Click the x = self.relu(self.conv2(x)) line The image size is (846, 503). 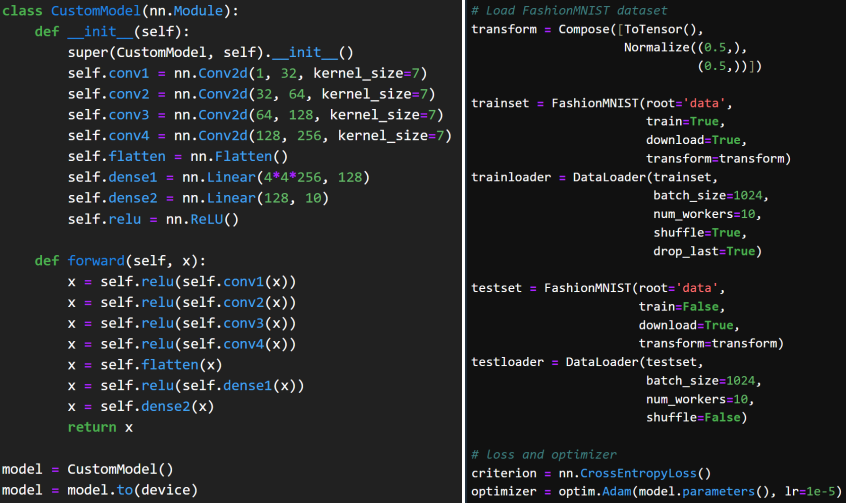pyautogui.click(x=182, y=302)
